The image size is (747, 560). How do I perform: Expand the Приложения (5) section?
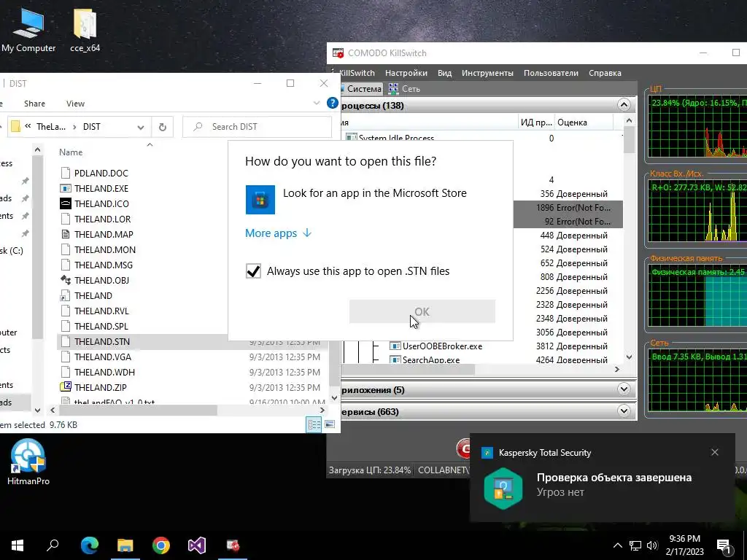point(624,389)
